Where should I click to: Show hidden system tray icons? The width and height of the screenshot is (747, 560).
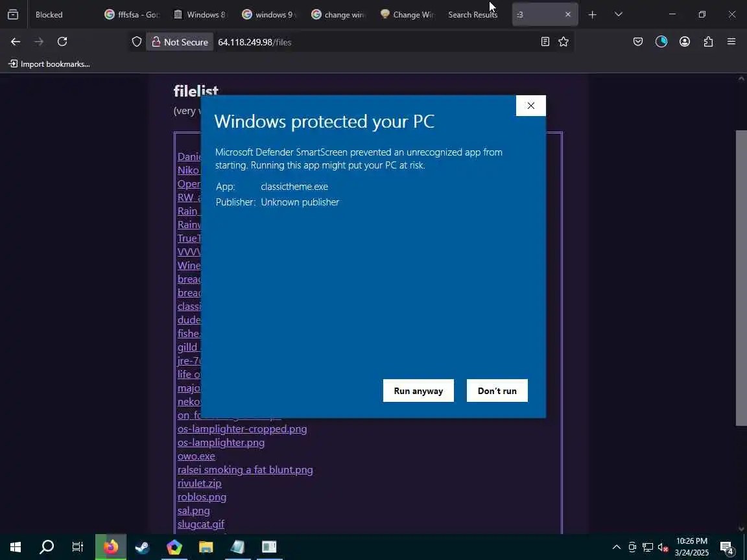tap(617, 547)
